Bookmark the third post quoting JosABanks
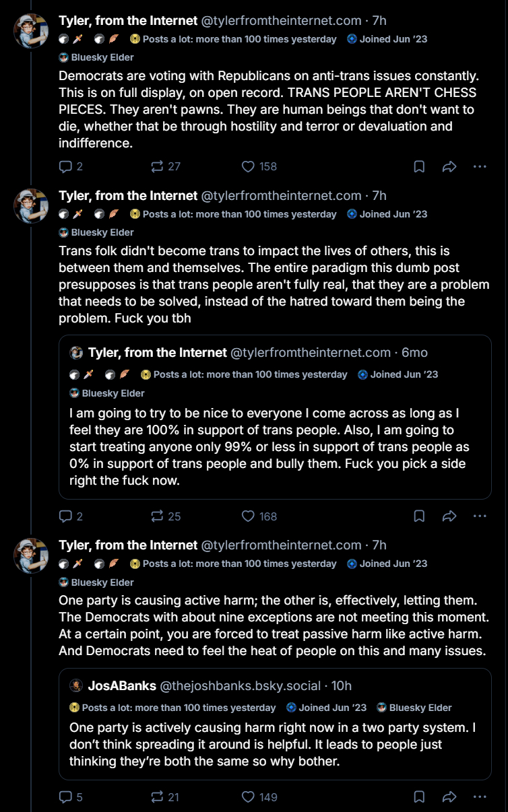The image size is (508, 812). [418, 797]
